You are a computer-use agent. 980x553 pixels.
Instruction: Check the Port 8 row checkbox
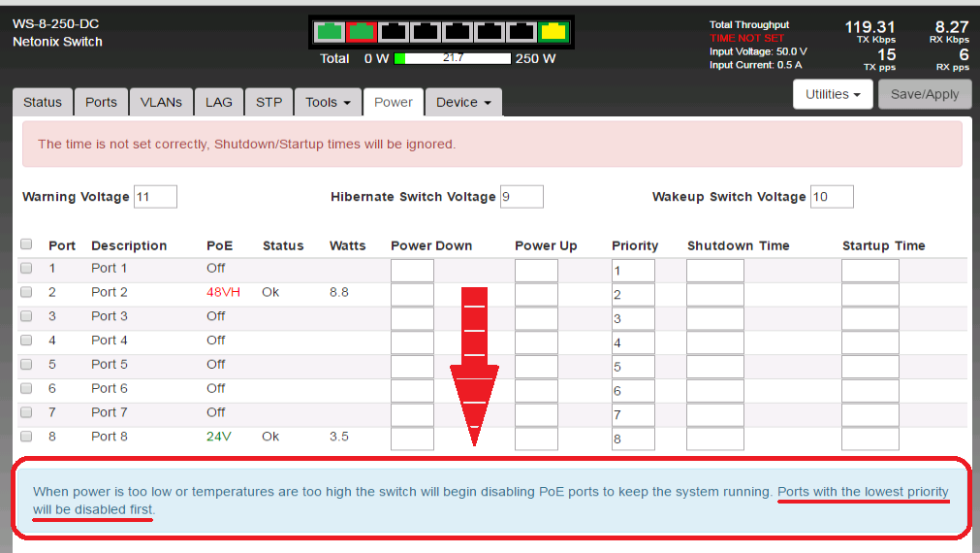(x=26, y=437)
